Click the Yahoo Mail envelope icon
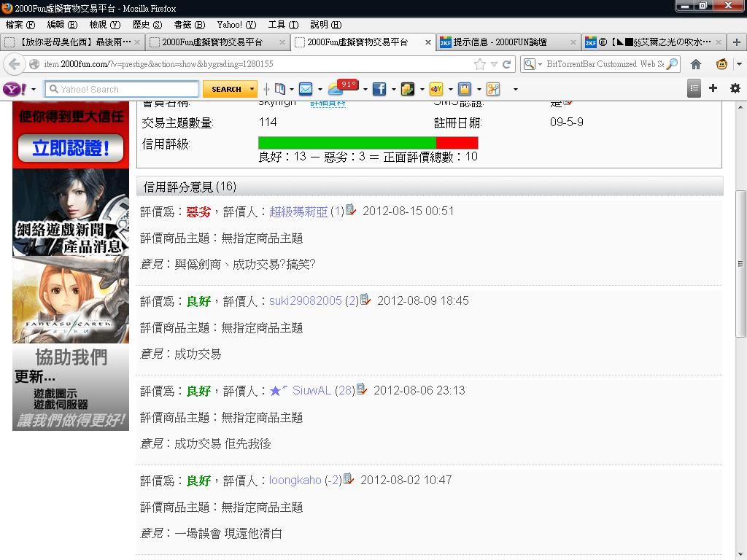Image resolution: width=747 pixels, height=560 pixels. 306,89
